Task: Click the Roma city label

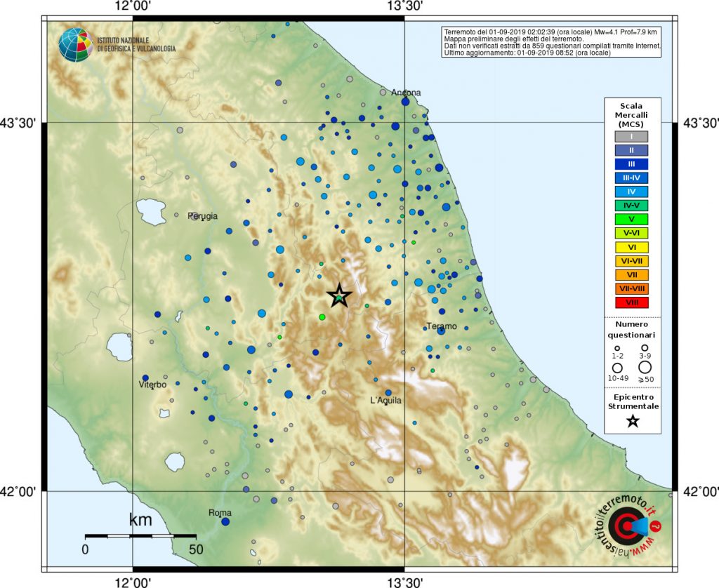Action: (220, 513)
